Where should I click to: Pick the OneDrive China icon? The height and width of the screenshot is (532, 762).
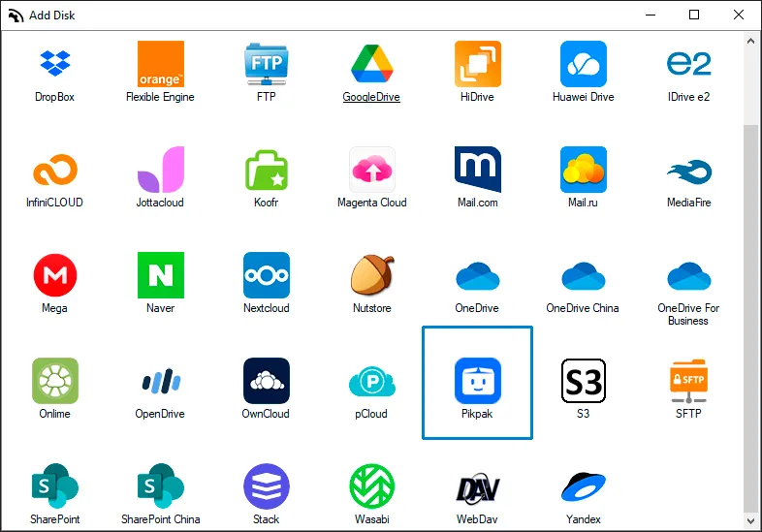[584, 276]
